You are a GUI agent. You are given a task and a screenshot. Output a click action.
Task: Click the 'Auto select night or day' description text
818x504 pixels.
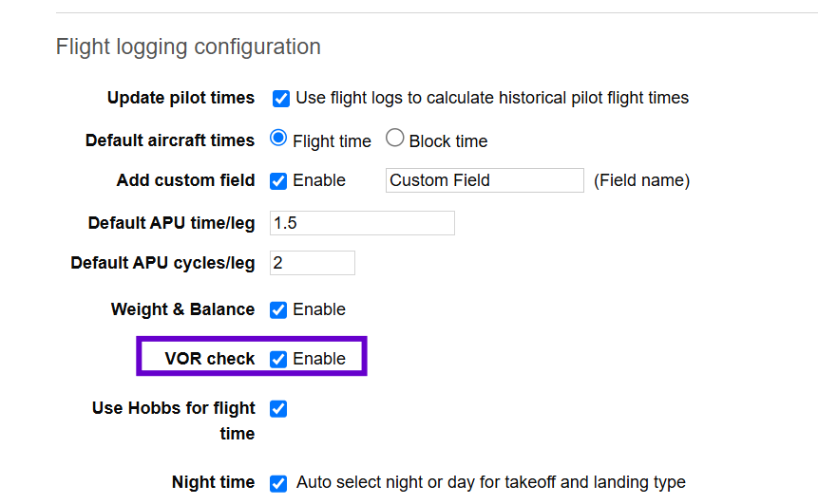point(490,482)
